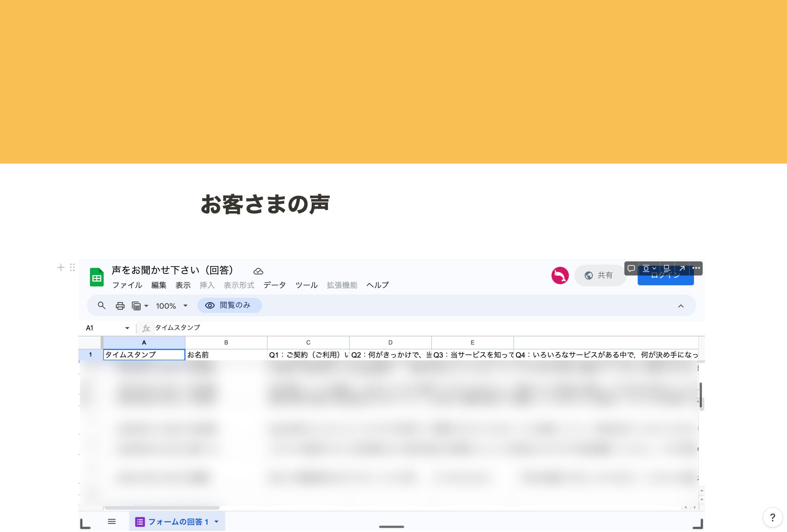Select the フォームの回答 1 sheet tab
Viewport: 787px width, 532px height.
click(x=177, y=522)
